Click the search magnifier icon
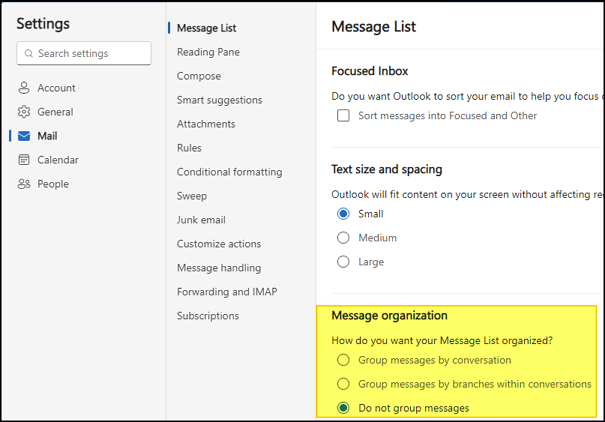This screenshot has width=605, height=422. pyautogui.click(x=29, y=53)
